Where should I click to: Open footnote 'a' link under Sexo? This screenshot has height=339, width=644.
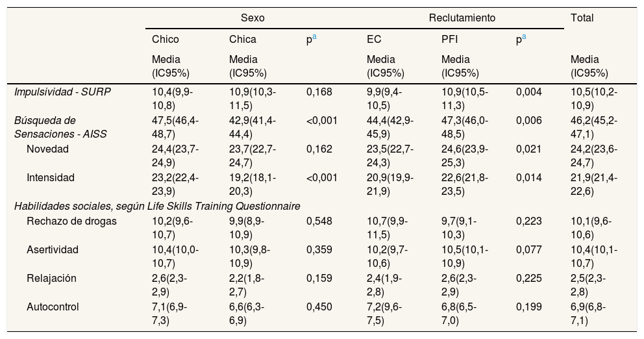coord(315,38)
